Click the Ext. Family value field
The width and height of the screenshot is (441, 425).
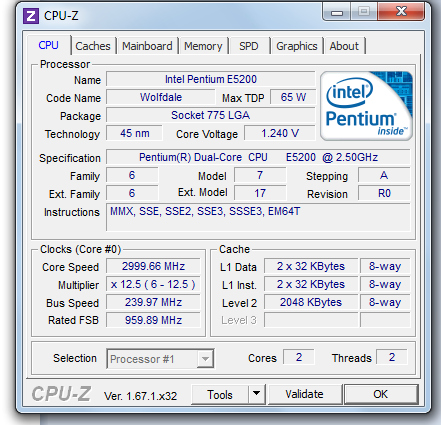pos(132,193)
